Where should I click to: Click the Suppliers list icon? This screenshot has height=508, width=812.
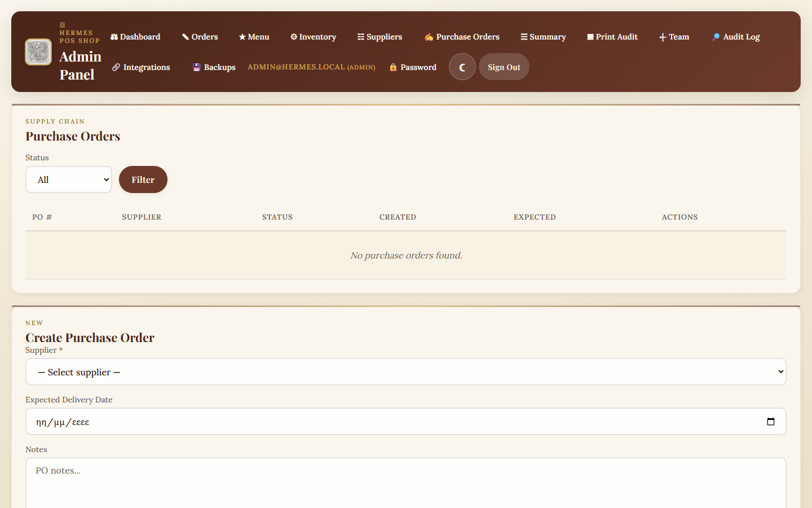tap(360, 36)
